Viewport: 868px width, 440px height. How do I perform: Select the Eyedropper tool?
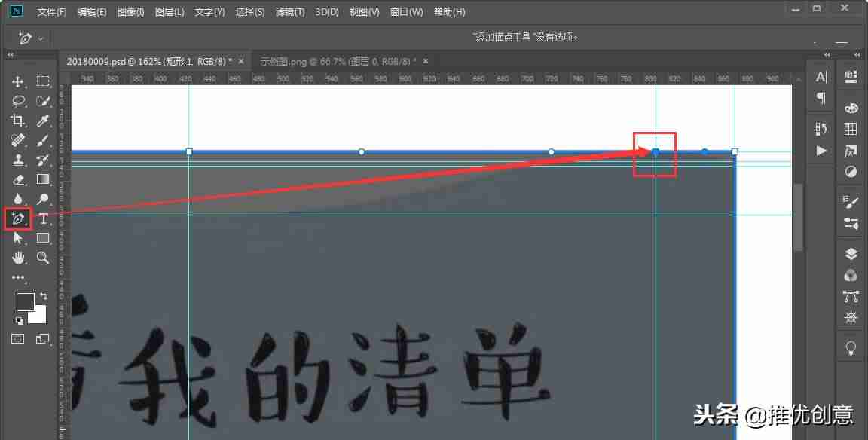tap(43, 121)
